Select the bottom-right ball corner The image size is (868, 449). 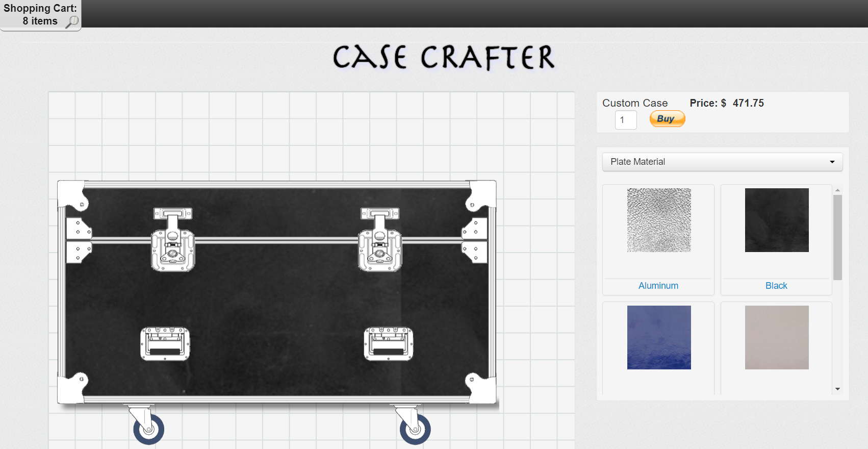click(481, 389)
